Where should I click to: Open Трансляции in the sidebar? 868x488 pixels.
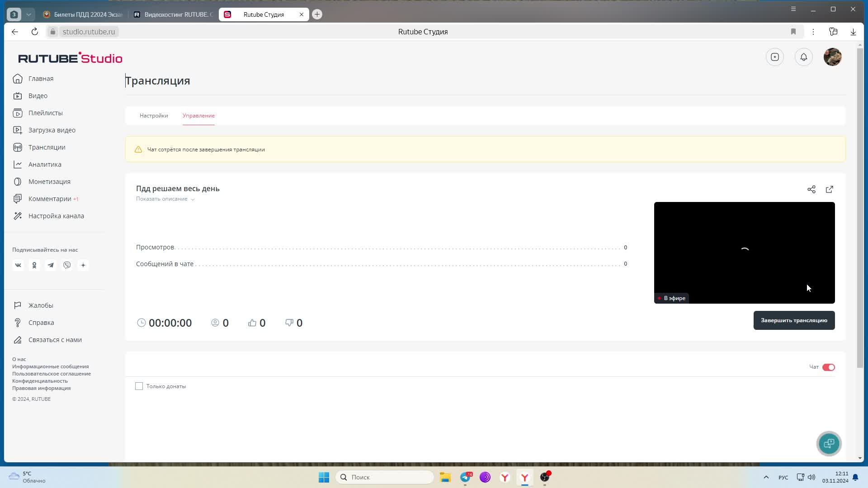[39, 147]
